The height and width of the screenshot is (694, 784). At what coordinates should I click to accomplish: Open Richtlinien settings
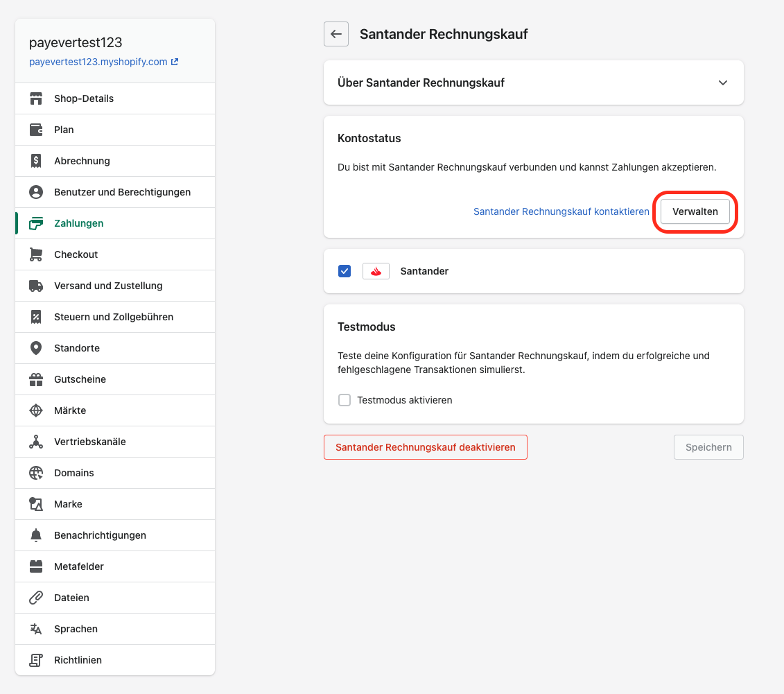pyautogui.click(x=115, y=660)
